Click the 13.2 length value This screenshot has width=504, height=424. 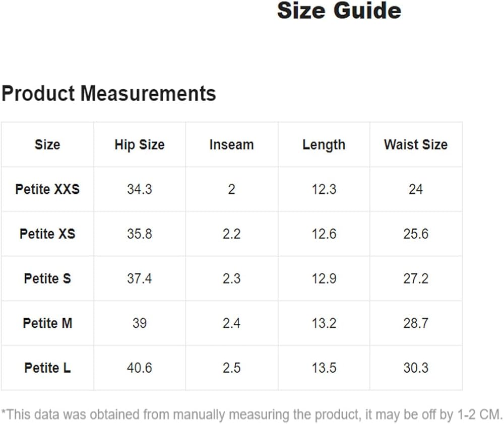click(324, 323)
